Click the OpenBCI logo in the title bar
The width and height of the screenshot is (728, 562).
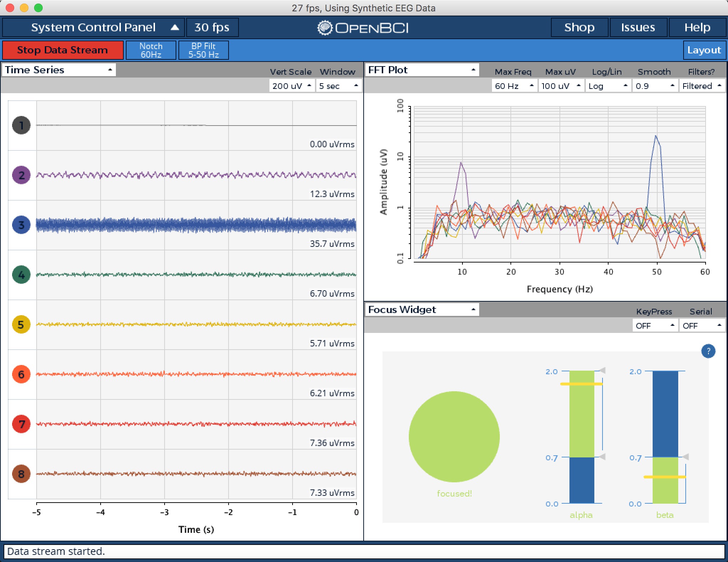pos(363,27)
